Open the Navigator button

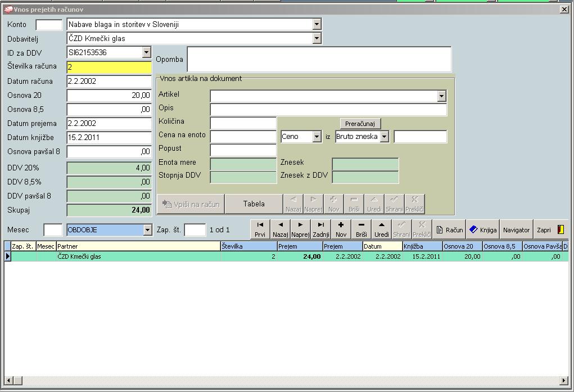click(x=516, y=229)
